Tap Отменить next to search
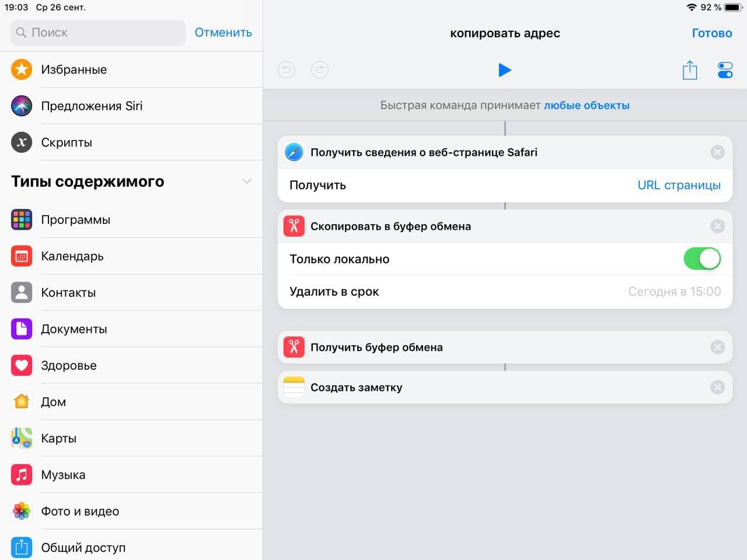 tap(223, 33)
